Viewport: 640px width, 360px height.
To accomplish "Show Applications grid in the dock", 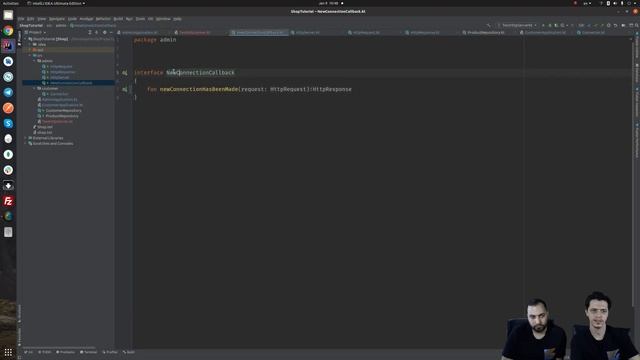I will tap(8, 352).
